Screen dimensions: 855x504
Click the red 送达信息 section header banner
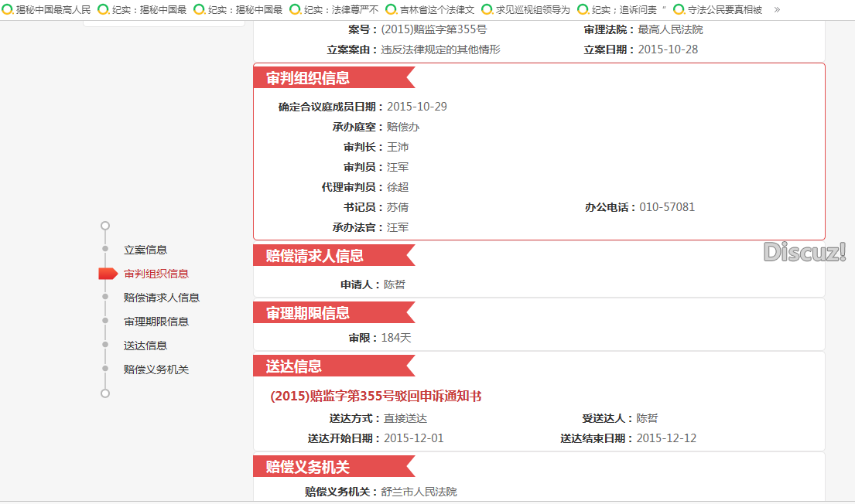tap(333, 366)
